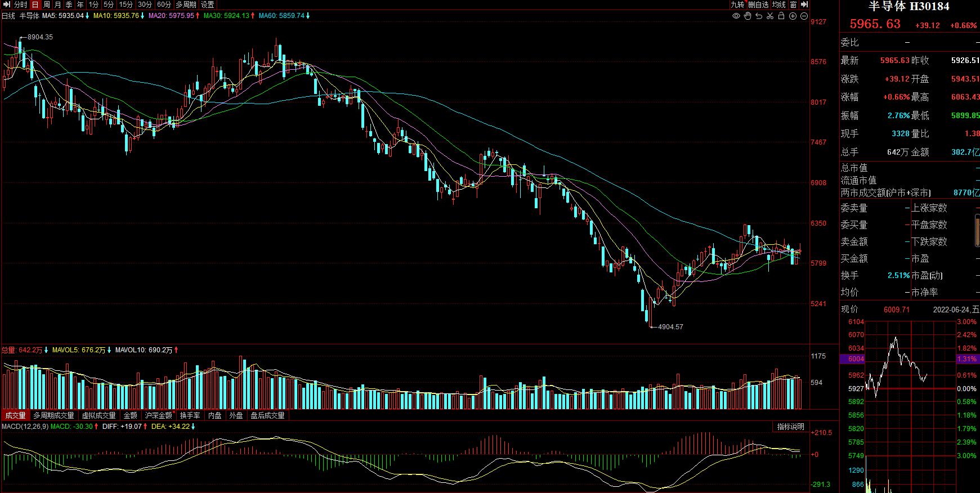Click the 金额 302.7亿 value
The width and height of the screenshot is (980, 493).
(x=965, y=152)
